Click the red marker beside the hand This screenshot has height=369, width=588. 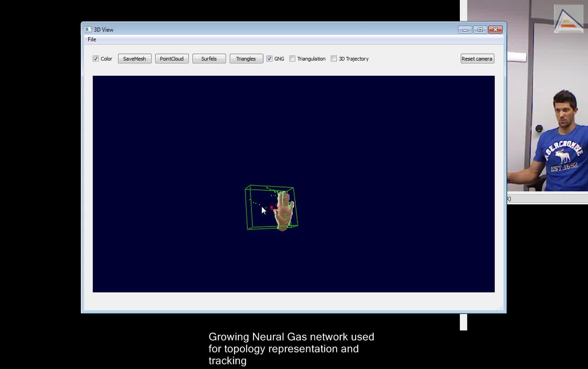coord(271,207)
